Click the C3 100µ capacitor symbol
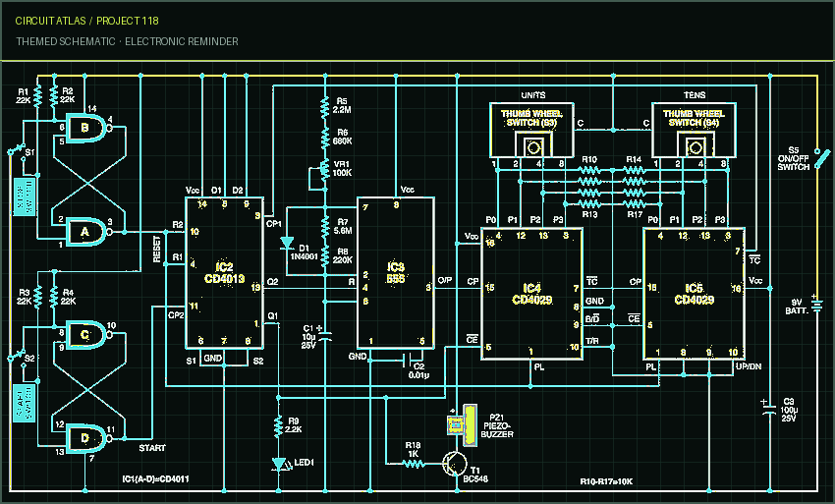This screenshot has height=504, width=835. pos(769,408)
